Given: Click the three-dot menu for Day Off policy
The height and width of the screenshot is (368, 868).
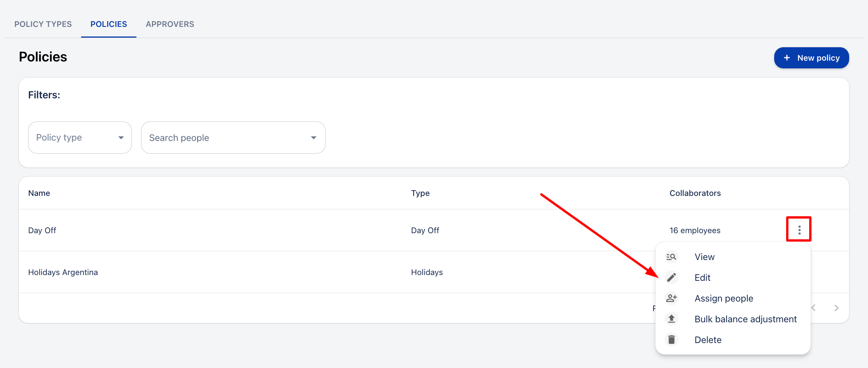Looking at the screenshot, I should coord(799,230).
